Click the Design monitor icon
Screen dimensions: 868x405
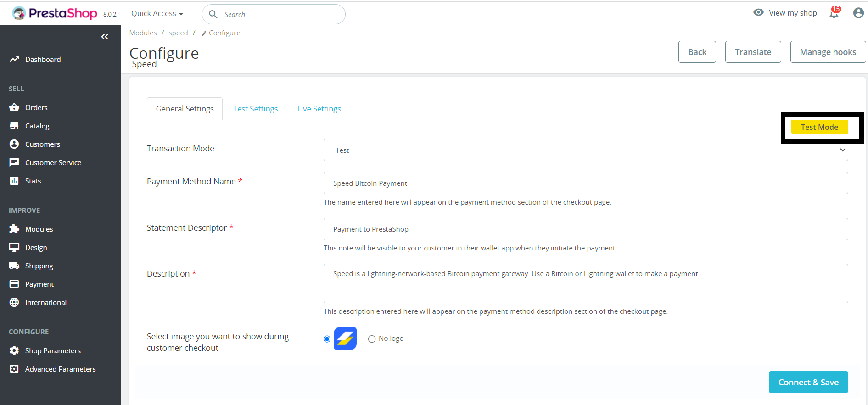point(14,247)
